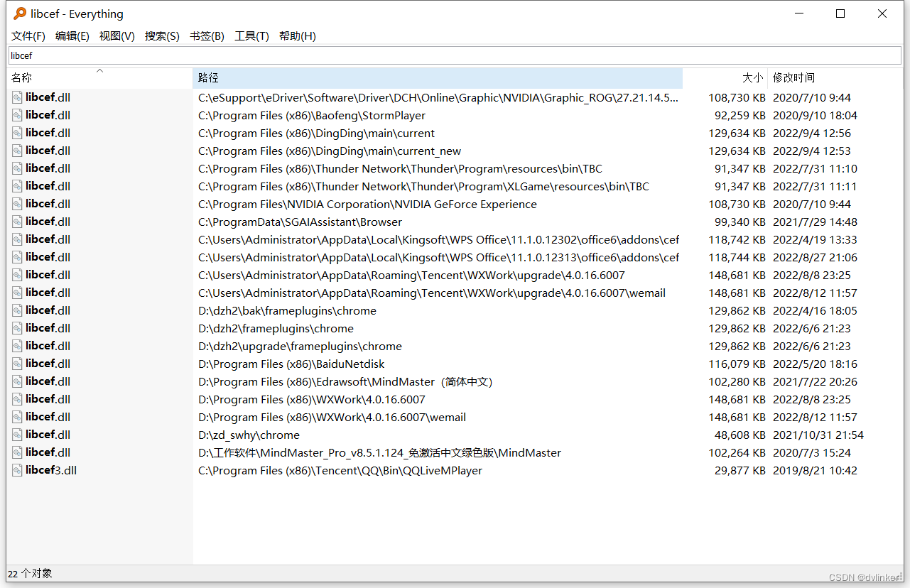Select the dll icon in the D:\dzh2\upgrade\frameplugins row

click(17, 346)
